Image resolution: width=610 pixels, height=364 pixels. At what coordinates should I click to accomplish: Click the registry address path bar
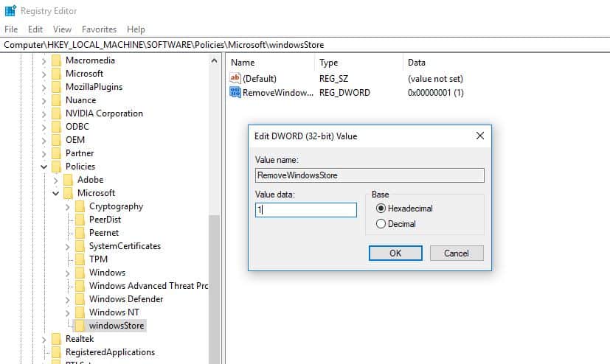coord(305,45)
